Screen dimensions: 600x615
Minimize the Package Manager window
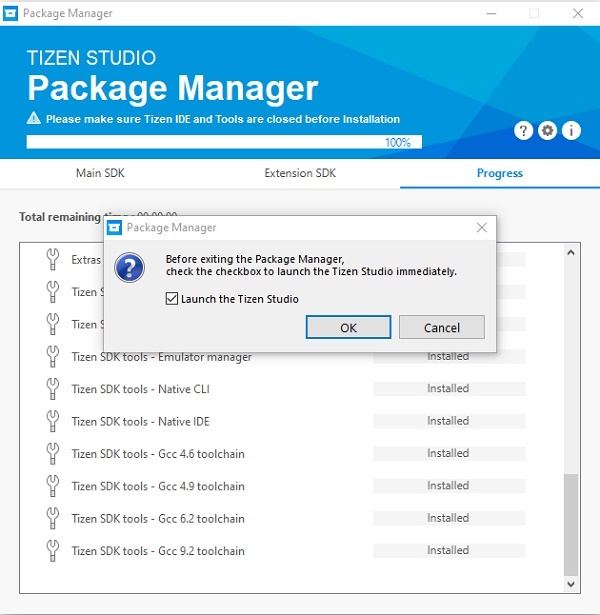point(491,13)
